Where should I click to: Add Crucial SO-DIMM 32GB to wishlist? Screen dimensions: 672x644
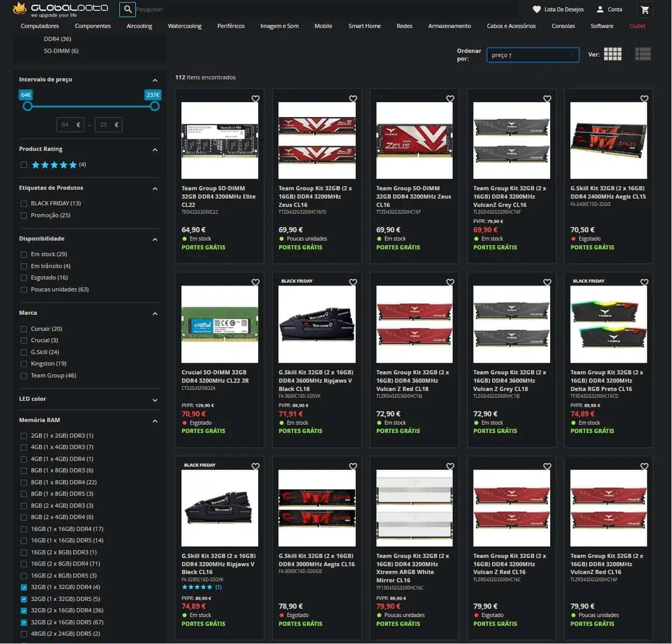(255, 282)
